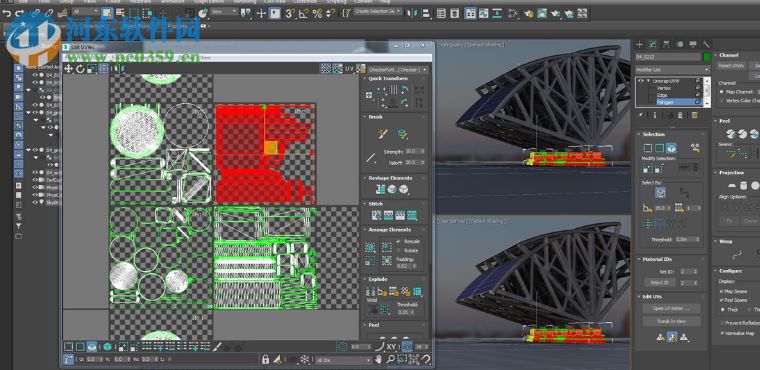Click the green object color swatch
This screenshot has width=760, height=370.
(707, 57)
